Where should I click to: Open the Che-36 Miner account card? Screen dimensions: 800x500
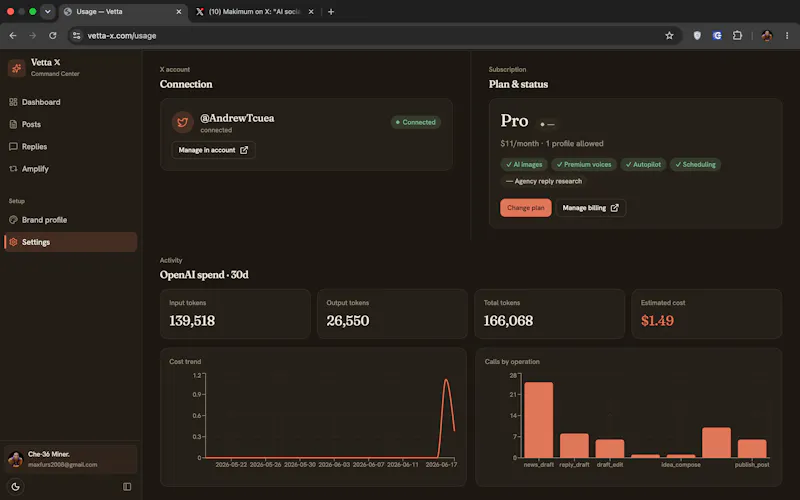70,459
